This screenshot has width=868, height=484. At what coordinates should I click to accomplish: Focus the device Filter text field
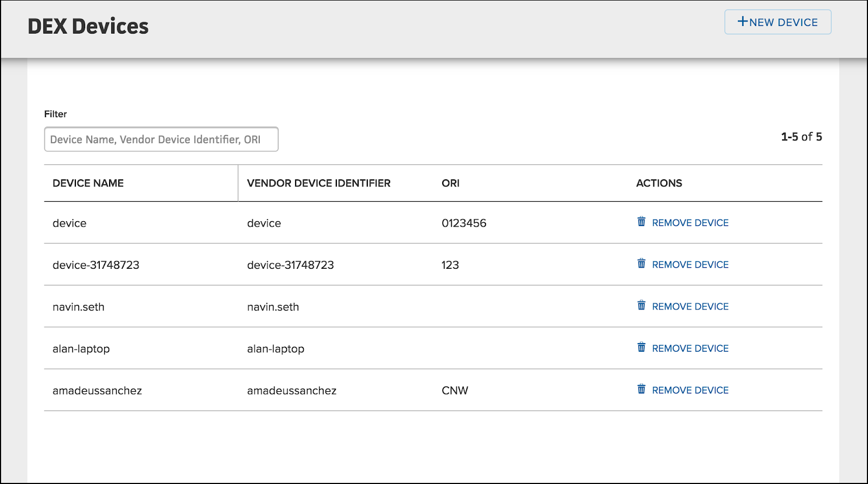pos(161,139)
